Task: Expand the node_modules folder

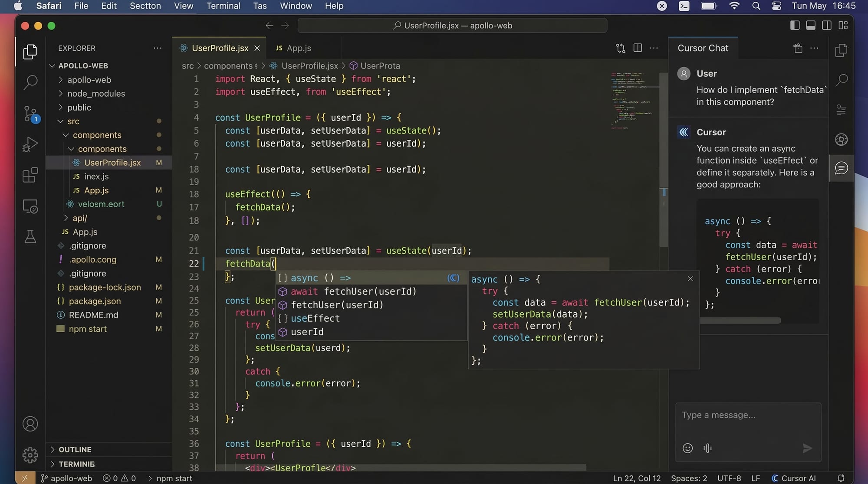Action: [96, 94]
